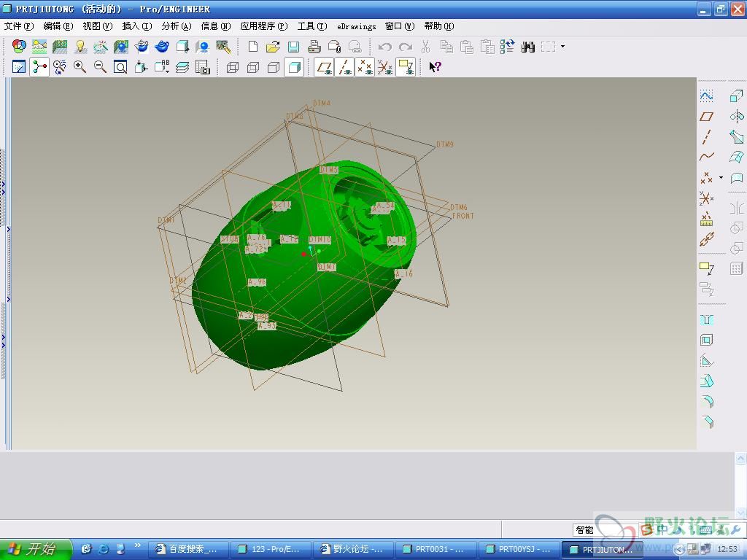Toggle datum axes visibility
This screenshot has height=560, width=747.
[x=344, y=67]
